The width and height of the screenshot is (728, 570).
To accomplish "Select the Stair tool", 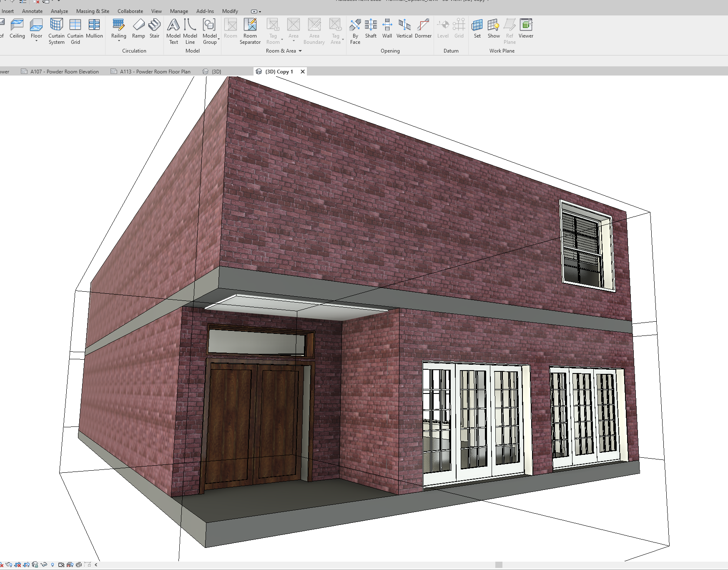I will [x=154, y=29].
